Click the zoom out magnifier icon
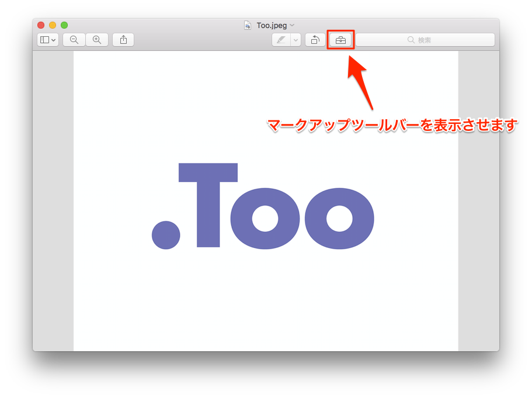 74,40
